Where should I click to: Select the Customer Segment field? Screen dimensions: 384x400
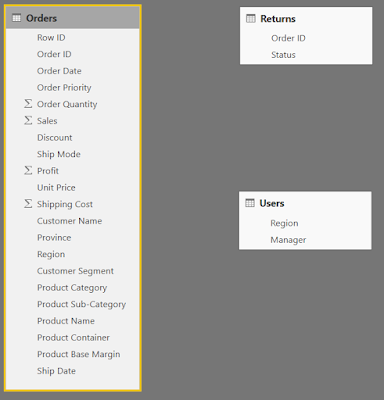coord(75,271)
